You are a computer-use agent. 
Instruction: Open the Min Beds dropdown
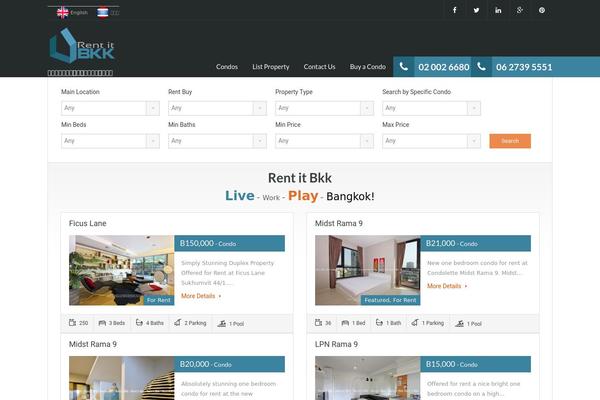pos(110,141)
